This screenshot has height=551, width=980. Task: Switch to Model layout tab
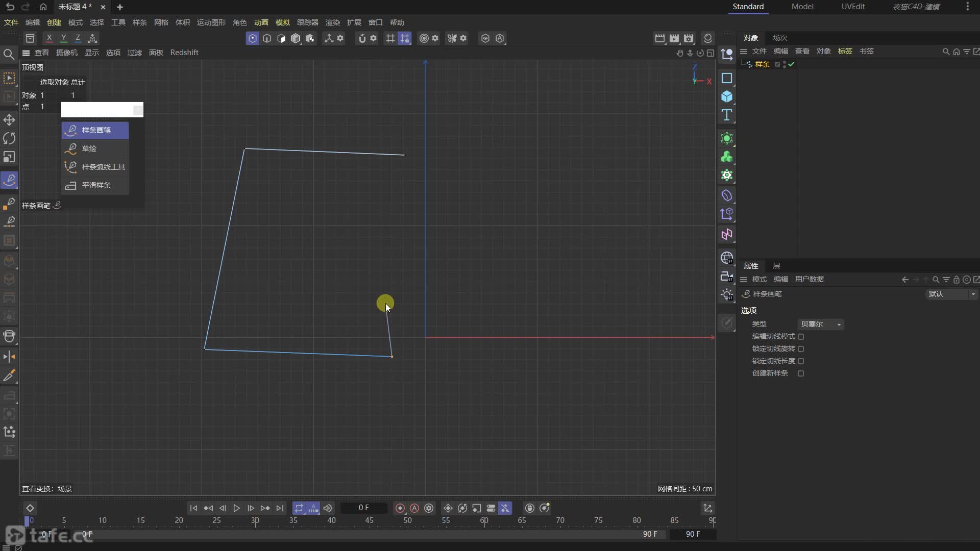coord(802,7)
